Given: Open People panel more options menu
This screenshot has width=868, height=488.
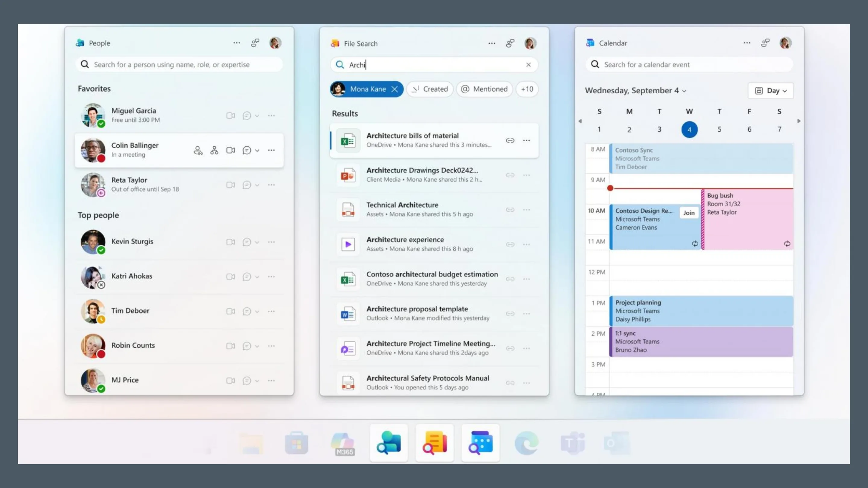Looking at the screenshot, I should (237, 43).
